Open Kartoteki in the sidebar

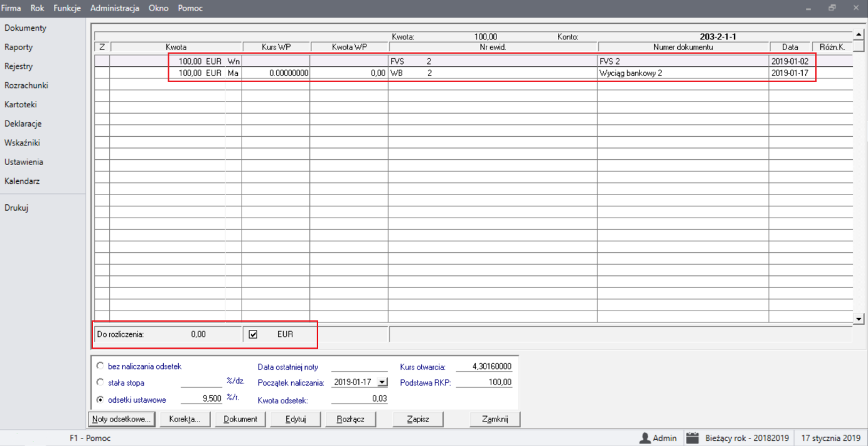21,105
